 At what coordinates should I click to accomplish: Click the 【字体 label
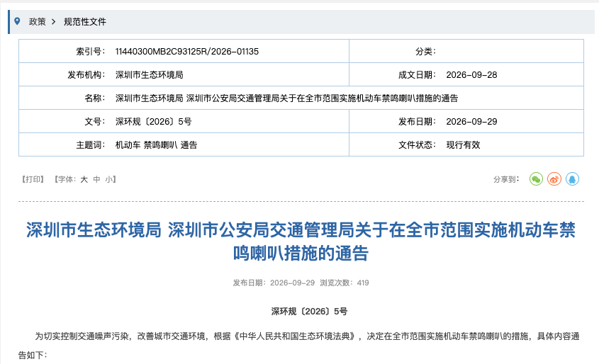(x=65, y=179)
